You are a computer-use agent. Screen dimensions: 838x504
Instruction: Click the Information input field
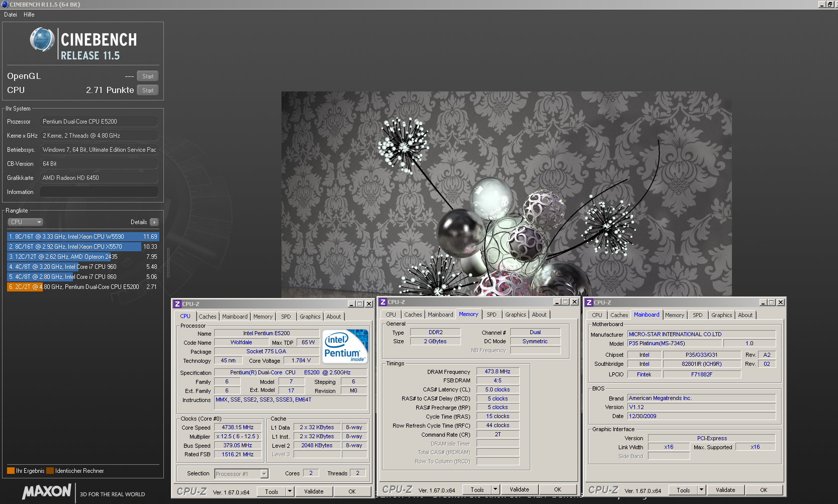[x=99, y=192]
